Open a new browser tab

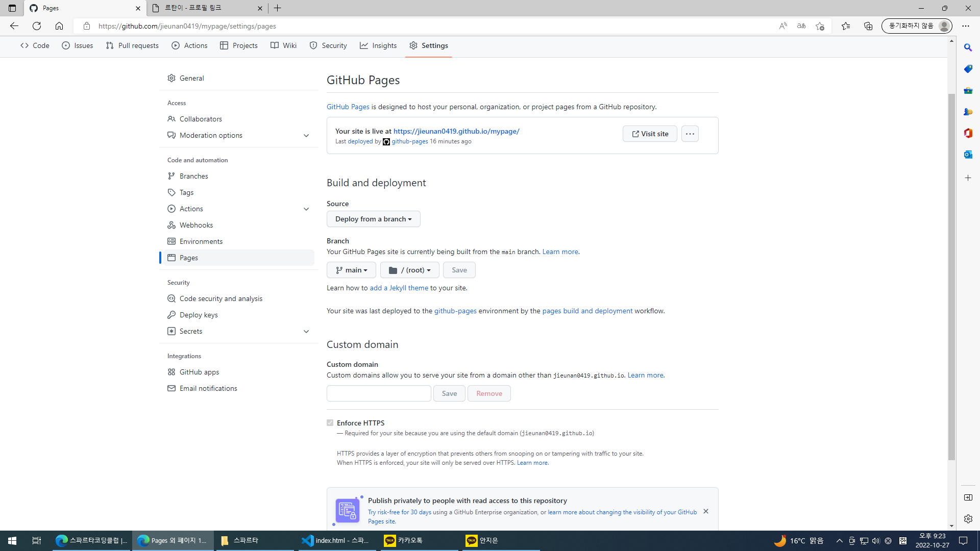coord(278,8)
